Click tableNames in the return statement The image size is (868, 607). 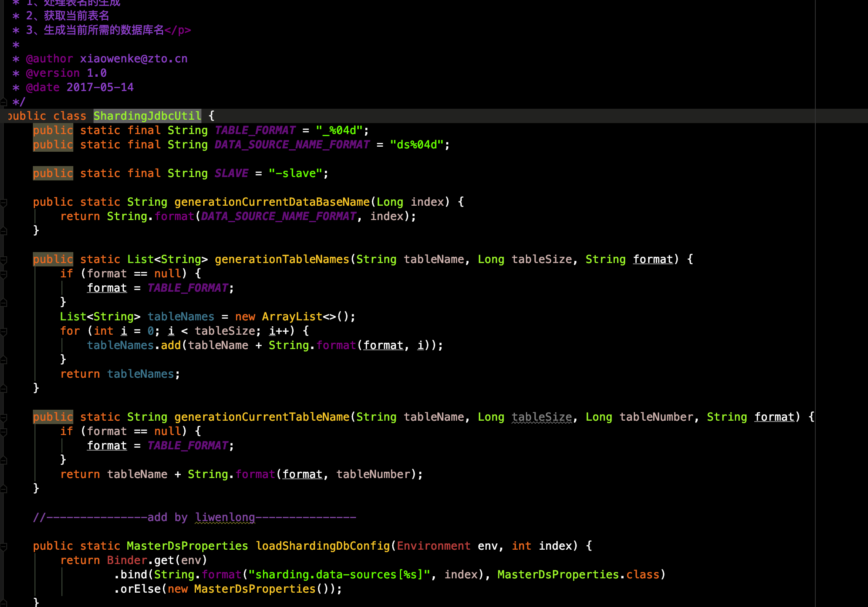coord(140,374)
